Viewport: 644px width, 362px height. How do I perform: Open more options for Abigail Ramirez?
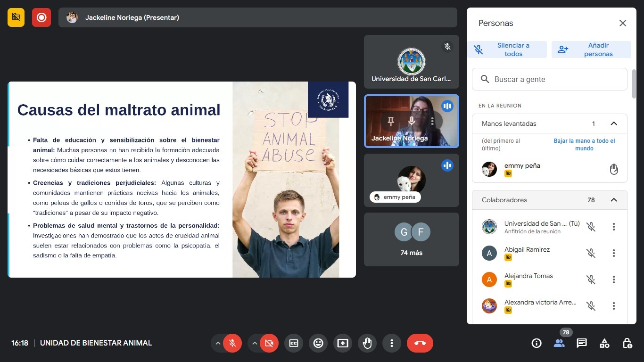click(x=613, y=253)
